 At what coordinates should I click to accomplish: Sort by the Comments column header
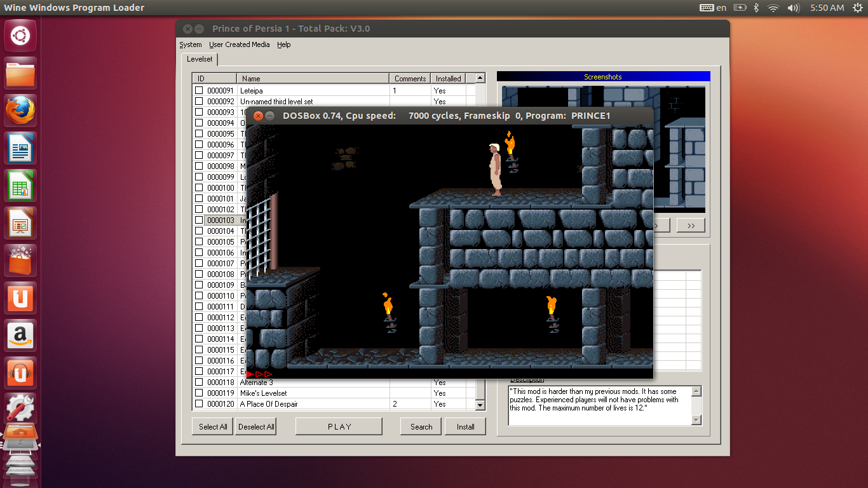pos(410,78)
